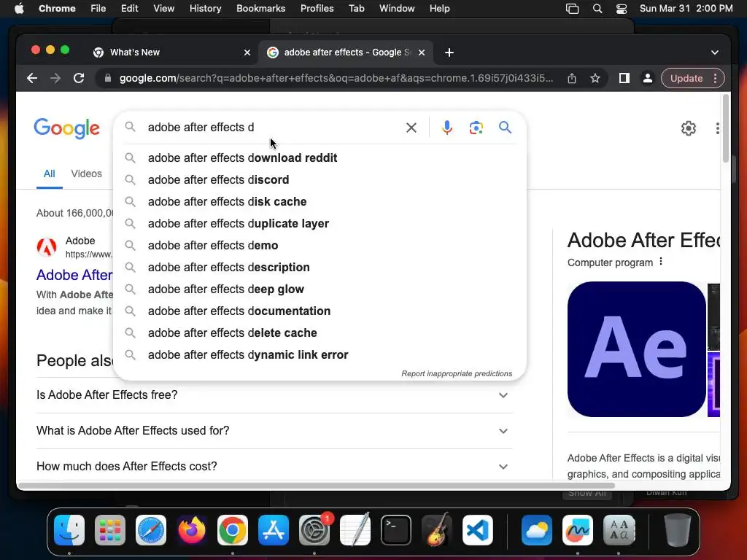This screenshot has height=560, width=747.
Task: Open the tab search dropdown arrow
Action: click(715, 52)
